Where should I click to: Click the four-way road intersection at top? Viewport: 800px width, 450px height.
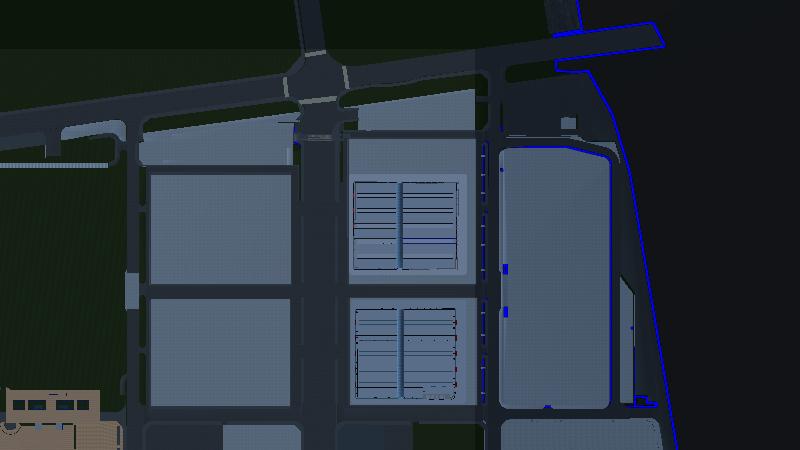[315, 78]
